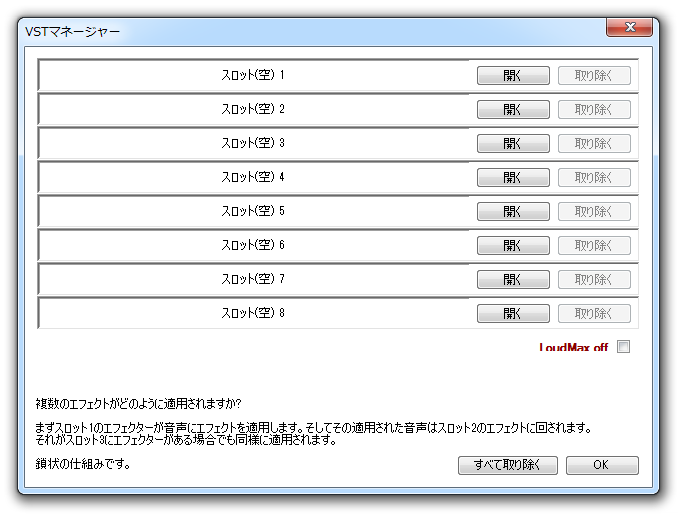This screenshot has height=516, width=679.
Task: Select the スロット(空) 6 label
Action: coord(253,245)
